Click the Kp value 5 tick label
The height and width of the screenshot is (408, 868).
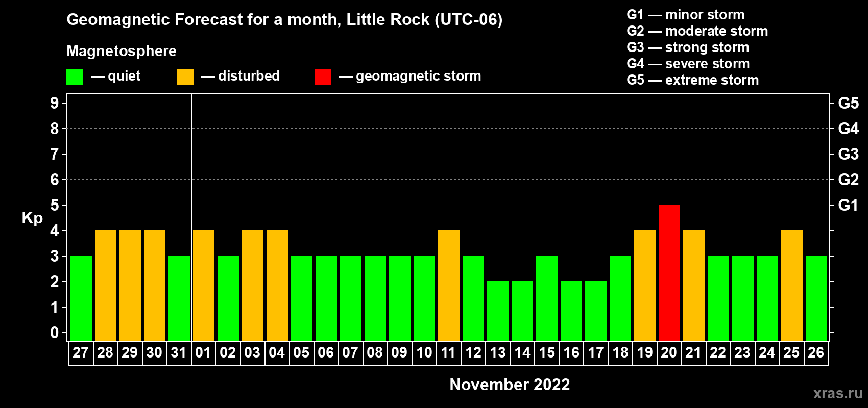click(x=55, y=205)
